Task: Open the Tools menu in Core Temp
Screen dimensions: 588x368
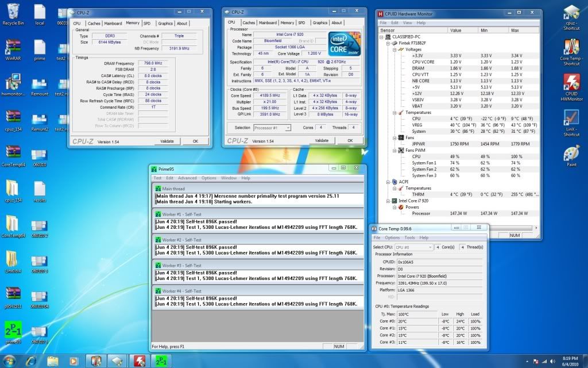Action: pyautogui.click(x=409, y=237)
